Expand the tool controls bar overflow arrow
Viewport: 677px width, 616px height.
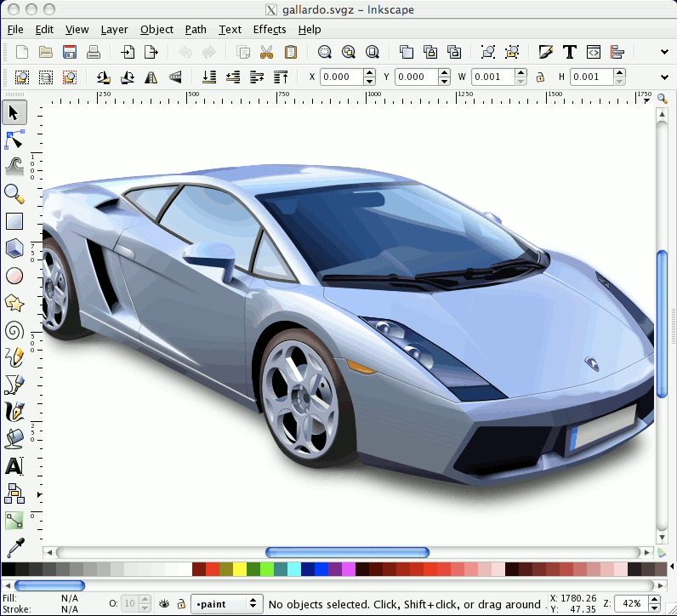click(663, 77)
